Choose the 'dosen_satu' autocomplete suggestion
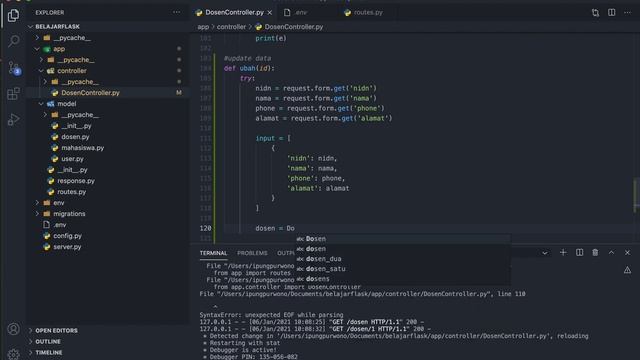 403,269
